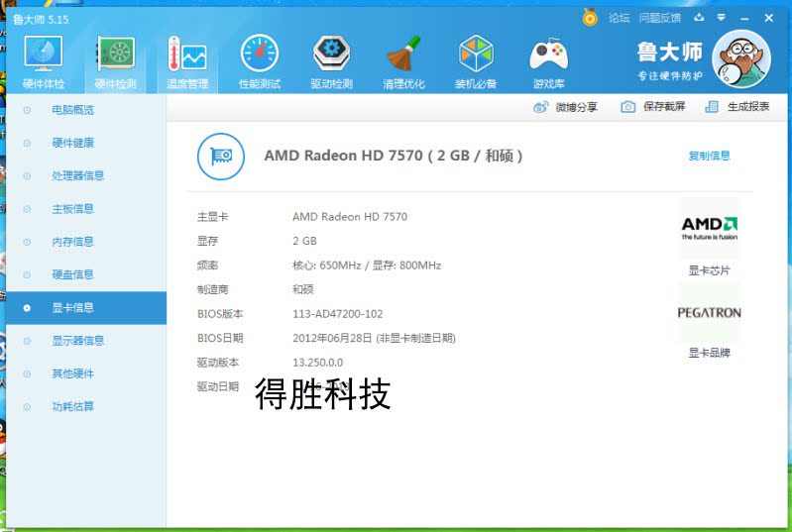
Task: Click the 复制信息 copy info link
Action: pyautogui.click(x=709, y=156)
